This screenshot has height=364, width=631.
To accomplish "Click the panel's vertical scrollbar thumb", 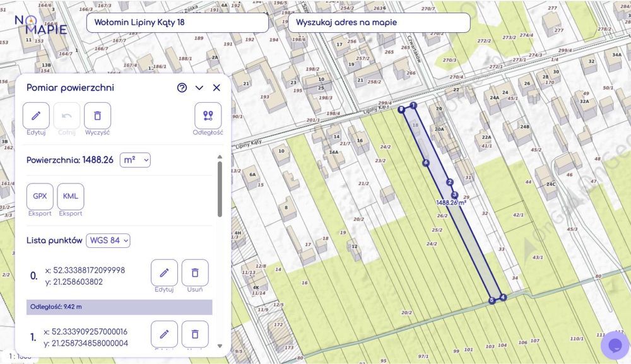I will click(x=220, y=189).
